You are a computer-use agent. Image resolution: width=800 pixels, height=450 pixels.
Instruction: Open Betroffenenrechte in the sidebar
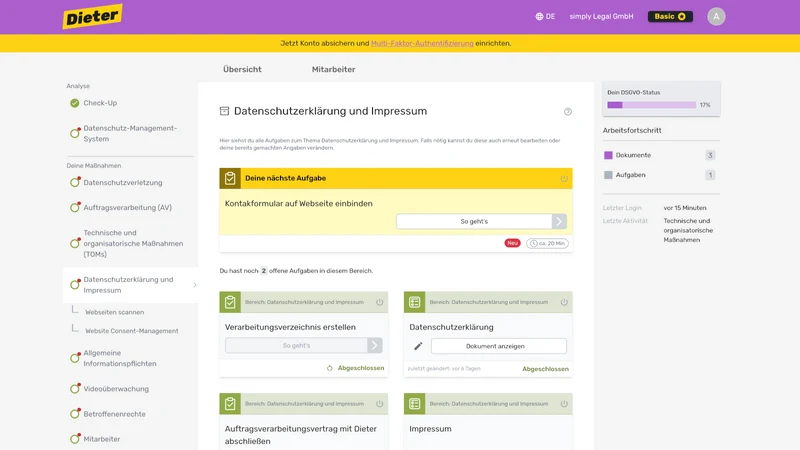pos(114,414)
